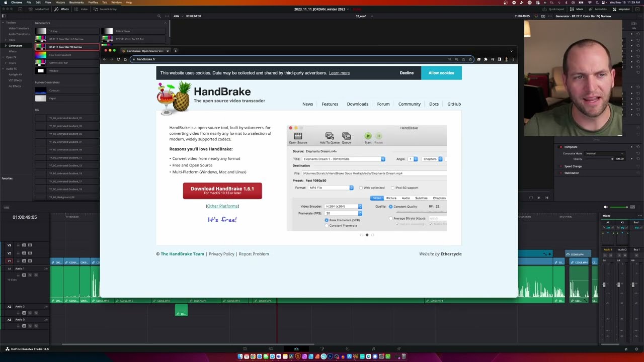Expand the Open FX Filters item
This screenshot has width=644, height=362.
click(x=6, y=63)
